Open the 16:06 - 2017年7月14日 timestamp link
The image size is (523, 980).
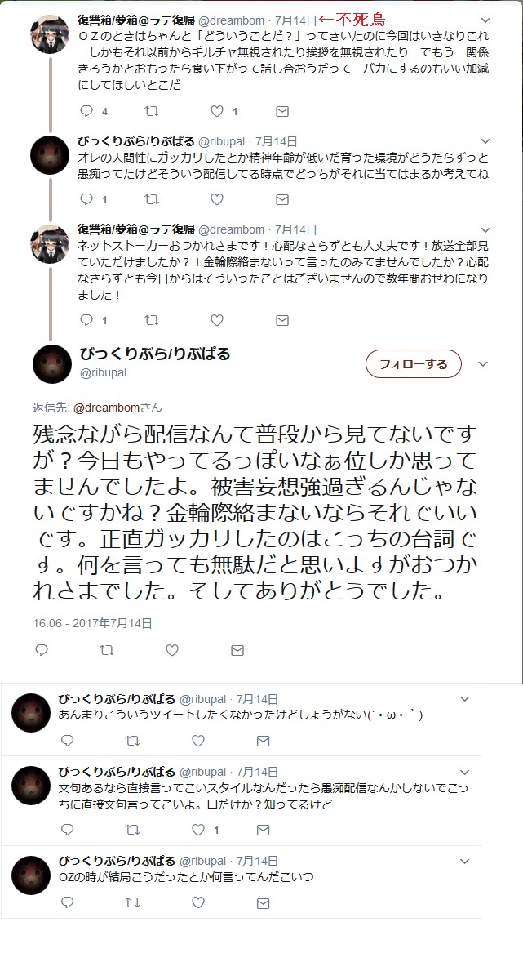point(93,623)
